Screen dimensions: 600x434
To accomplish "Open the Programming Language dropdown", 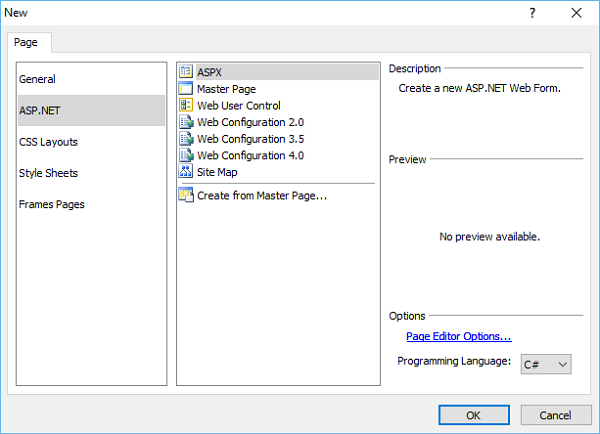I will 547,364.
